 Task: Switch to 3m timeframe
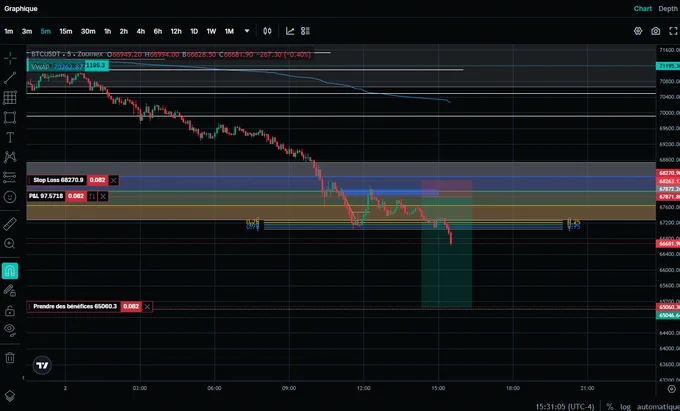(x=27, y=31)
